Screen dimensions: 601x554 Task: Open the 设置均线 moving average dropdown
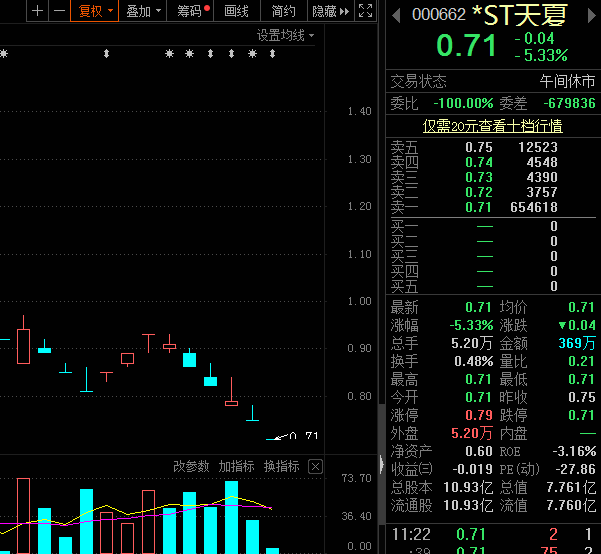pyautogui.click(x=285, y=35)
